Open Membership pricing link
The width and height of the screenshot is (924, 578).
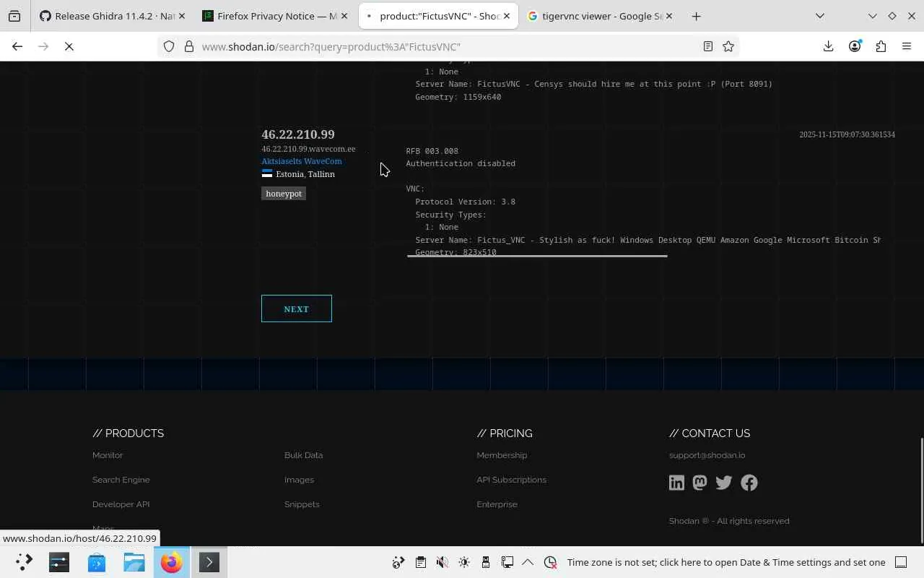[502, 455]
